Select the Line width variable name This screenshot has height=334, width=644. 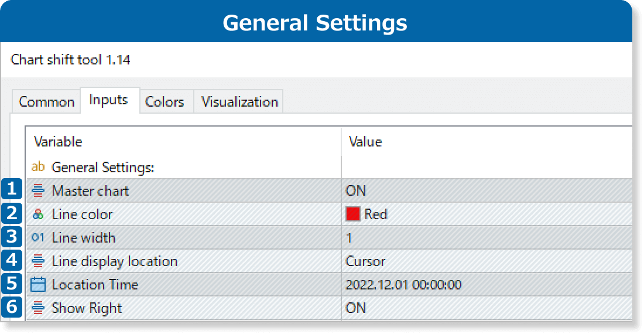coord(83,237)
